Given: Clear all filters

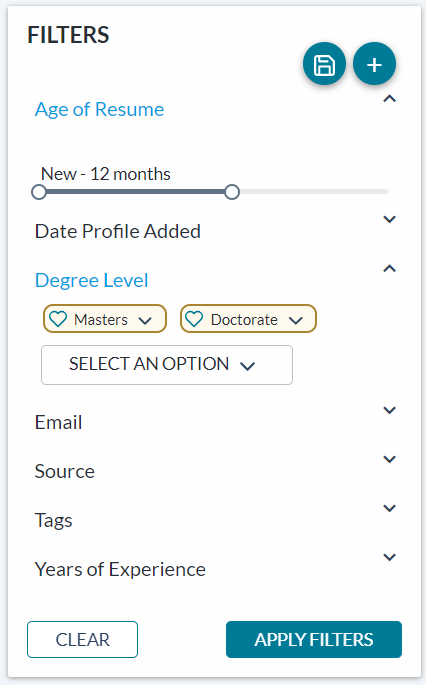Looking at the screenshot, I should 83,639.
